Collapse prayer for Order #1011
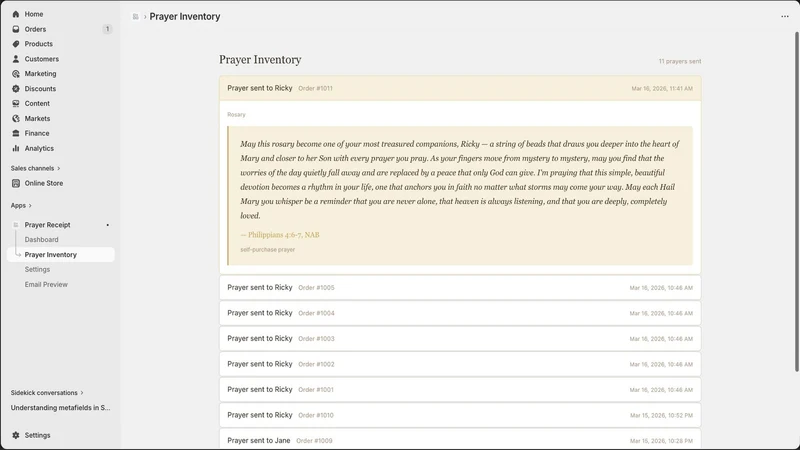The image size is (800, 450). click(x=460, y=88)
